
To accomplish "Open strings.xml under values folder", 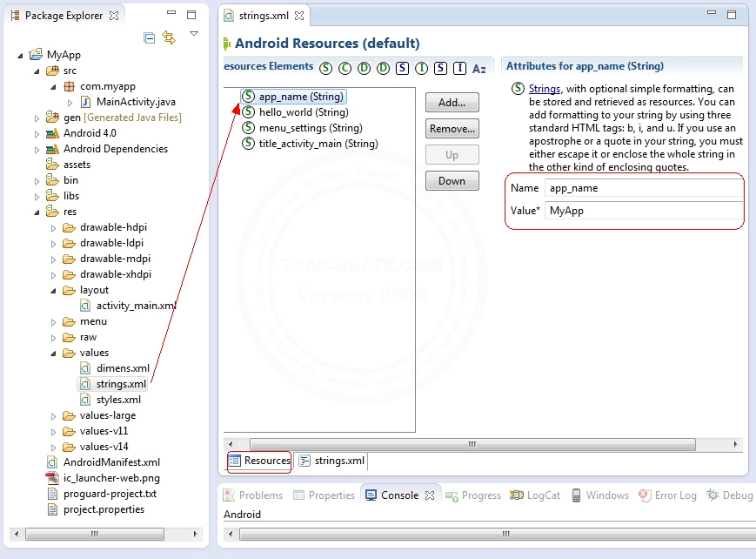I will [120, 384].
